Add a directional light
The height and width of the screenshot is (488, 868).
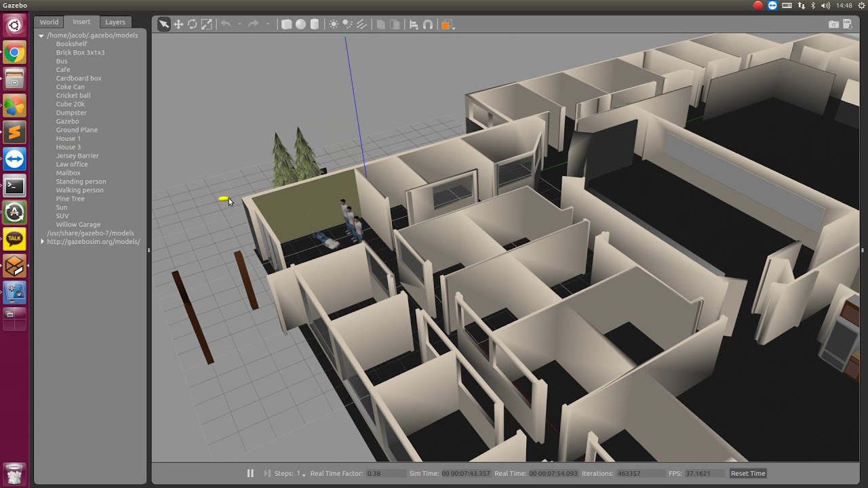(362, 24)
